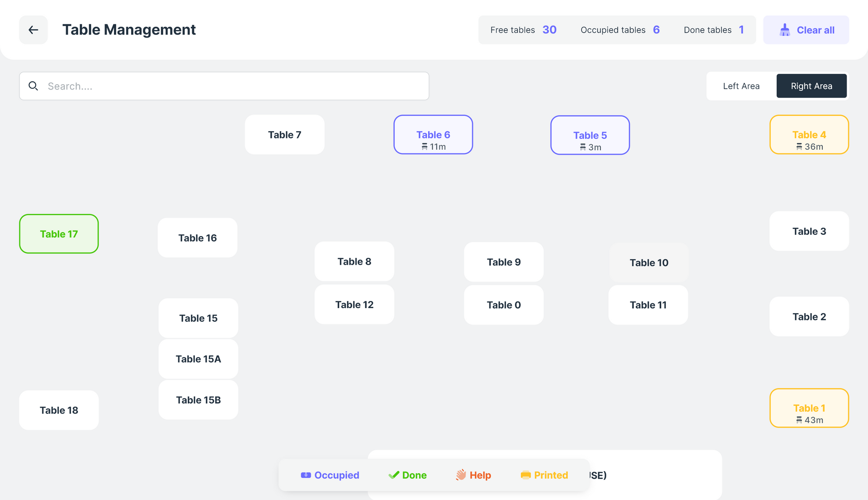The width and height of the screenshot is (868, 500).
Task: Click the search magnifier icon
Action: click(33, 86)
